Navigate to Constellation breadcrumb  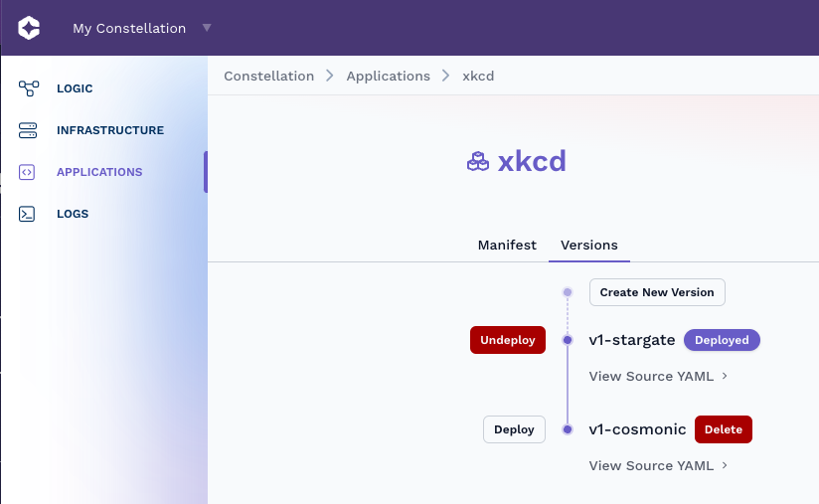(269, 76)
